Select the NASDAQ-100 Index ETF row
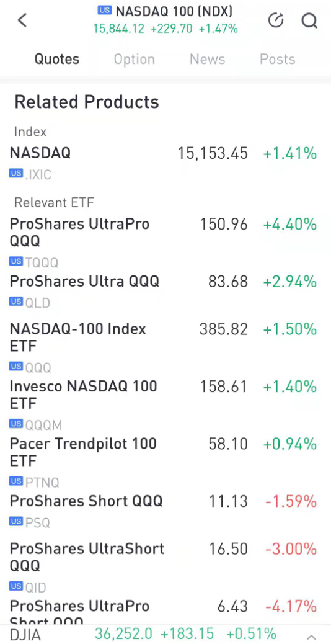Image resolution: width=331 pixels, height=644 pixels. [x=165, y=347]
